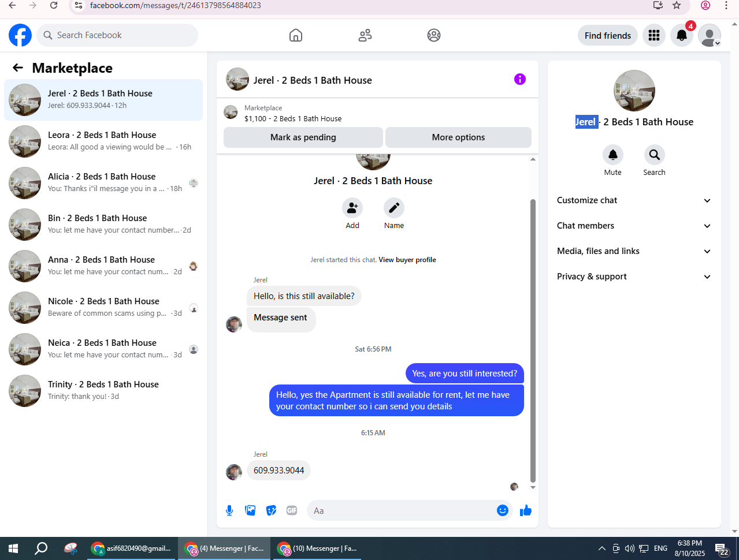This screenshot has height=560, width=739.
Task: Click the Mark as pending button
Action: point(303,137)
